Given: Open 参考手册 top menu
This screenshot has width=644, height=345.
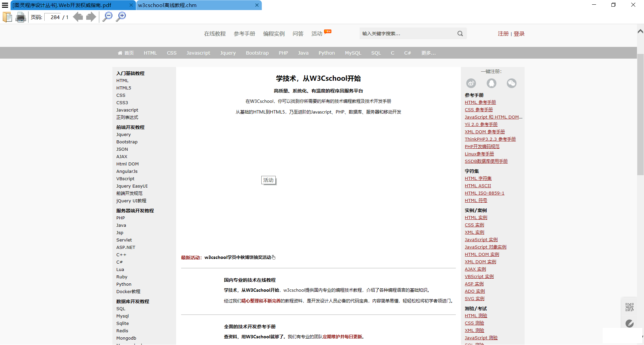Looking at the screenshot, I should (x=245, y=33).
